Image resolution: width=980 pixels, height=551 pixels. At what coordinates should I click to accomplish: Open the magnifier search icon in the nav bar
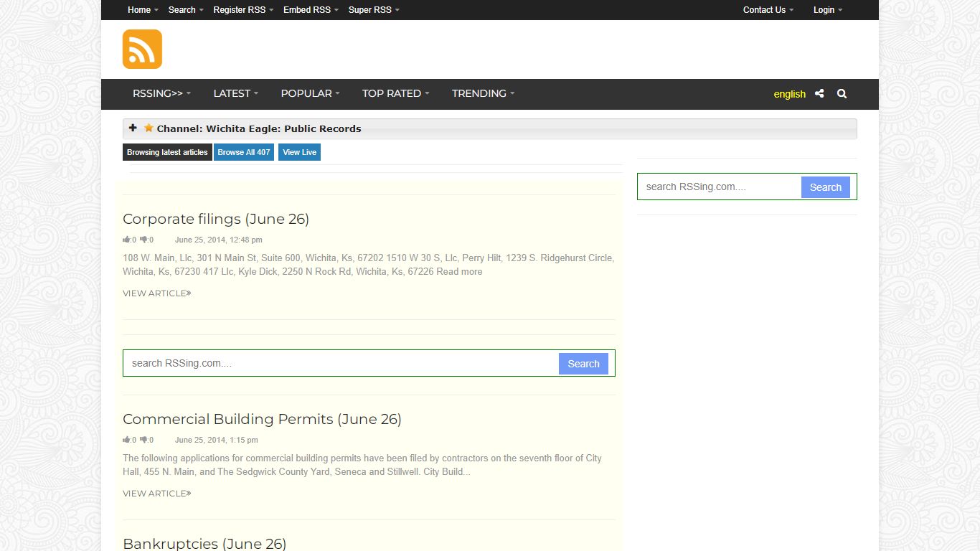(x=842, y=94)
